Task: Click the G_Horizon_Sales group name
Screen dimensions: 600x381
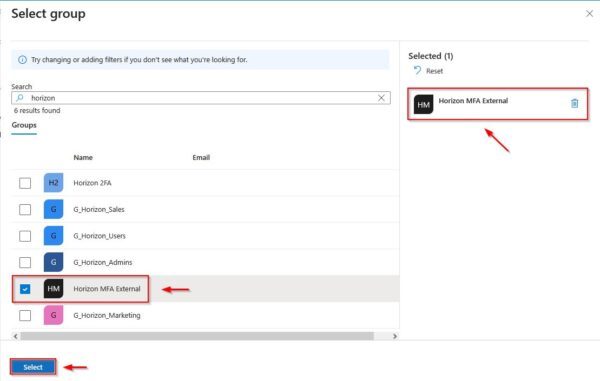Action: tap(99, 209)
